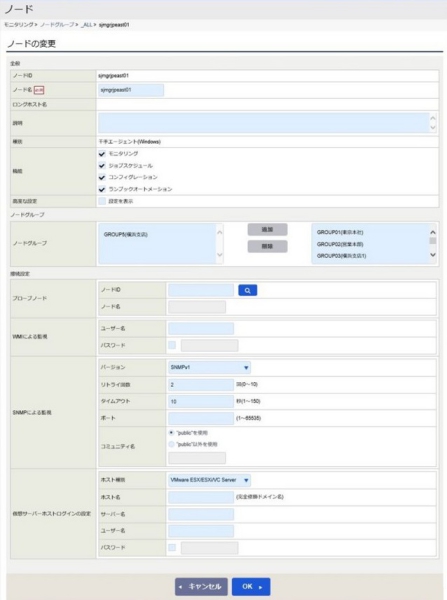Screen dimensions: 447x600
Task: Click the probe node ノードID input field
Action: click(x=201, y=290)
